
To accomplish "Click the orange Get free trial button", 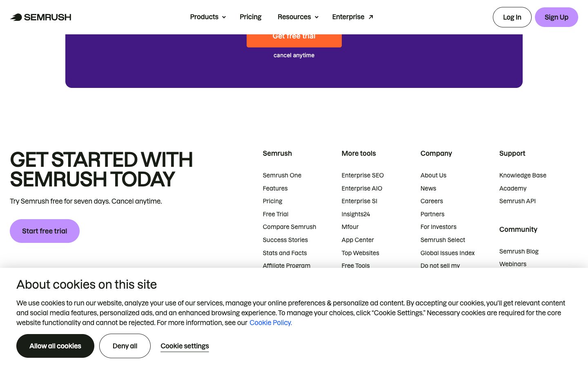I will pyautogui.click(x=294, y=39).
